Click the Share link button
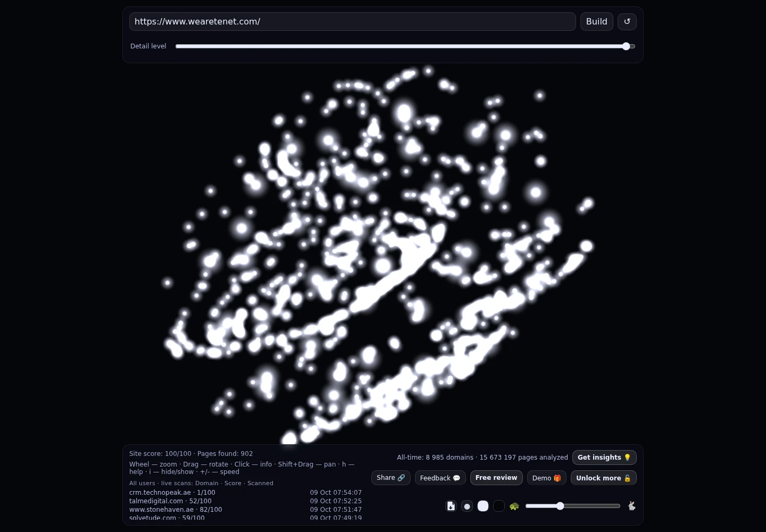This screenshot has height=532, width=766. point(391,478)
